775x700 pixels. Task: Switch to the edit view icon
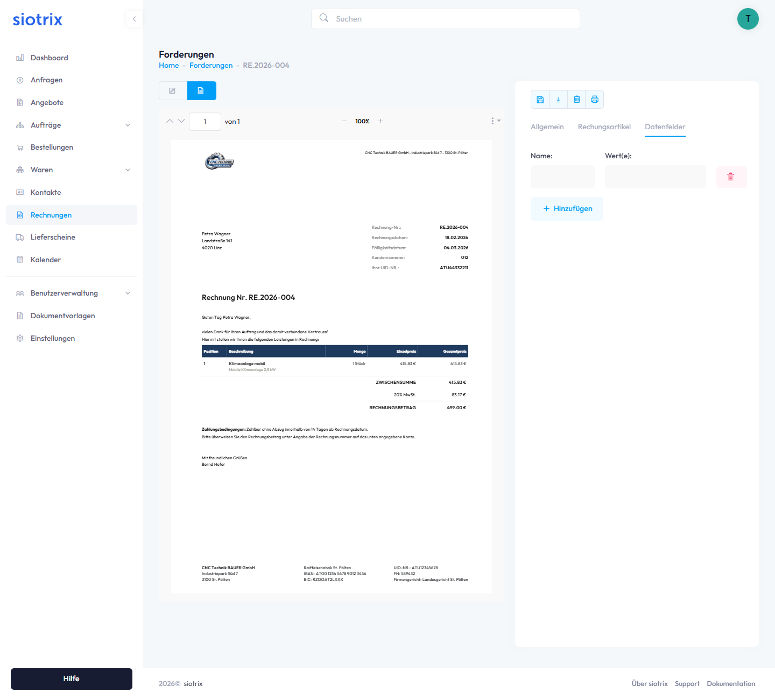(x=173, y=91)
